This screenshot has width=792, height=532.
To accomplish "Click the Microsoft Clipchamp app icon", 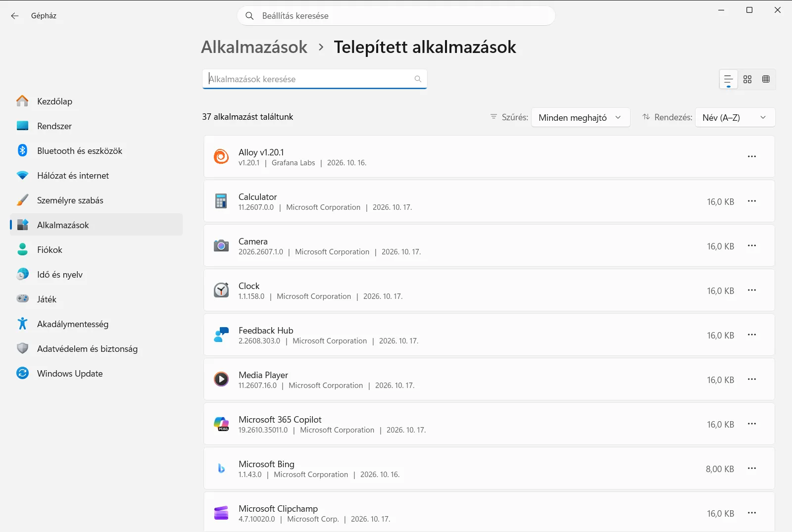I will 221,513.
